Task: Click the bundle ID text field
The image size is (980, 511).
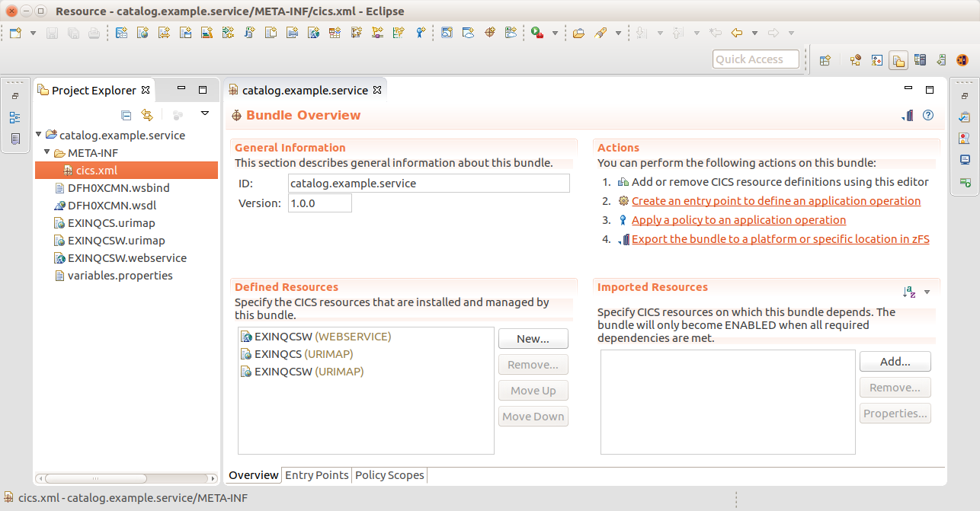Action: tap(429, 183)
